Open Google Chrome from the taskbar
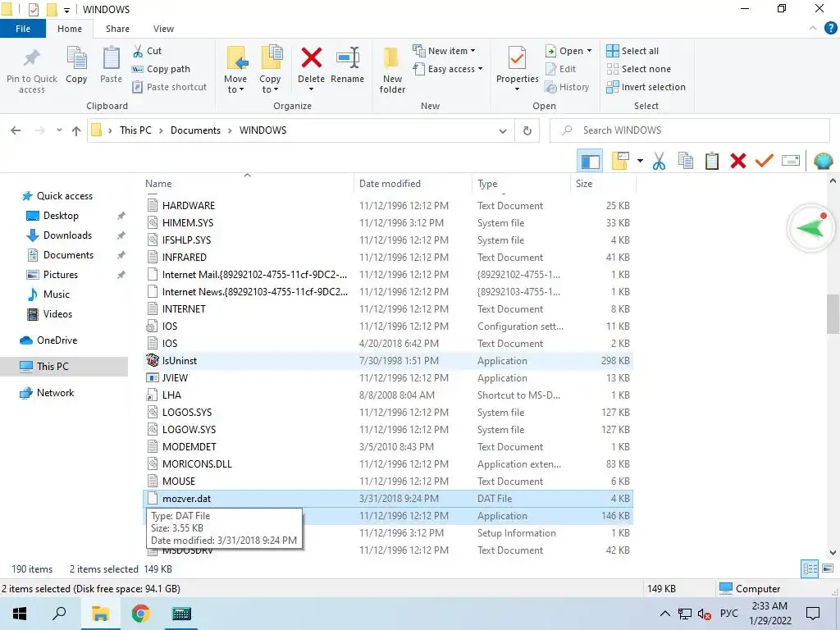Viewport: 840px width, 630px height. point(140,614)
